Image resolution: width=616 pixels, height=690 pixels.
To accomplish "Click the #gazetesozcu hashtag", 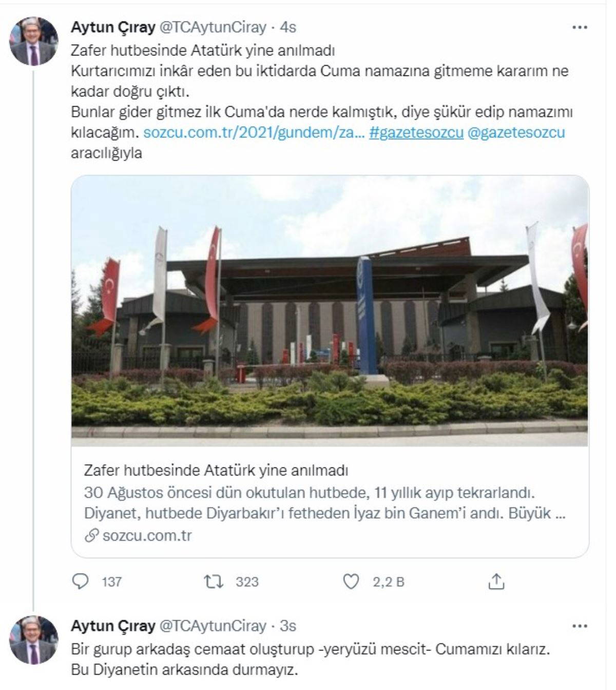I will pos(416,132).
